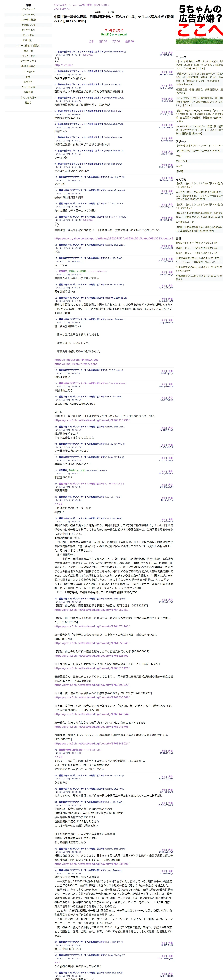Click 大鴉 on post 2
The image size is (223, 980).
pos(171,72)
